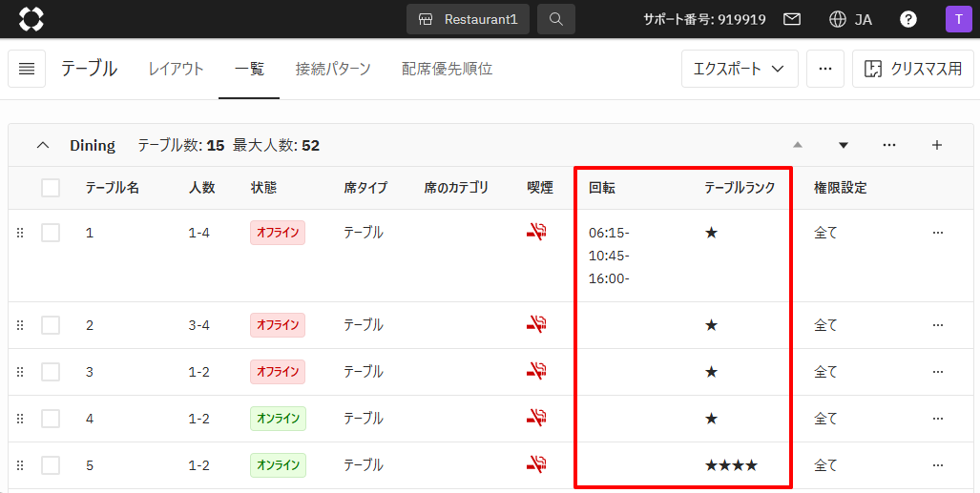Click オフライン status badge for table 3

point(278,372)
